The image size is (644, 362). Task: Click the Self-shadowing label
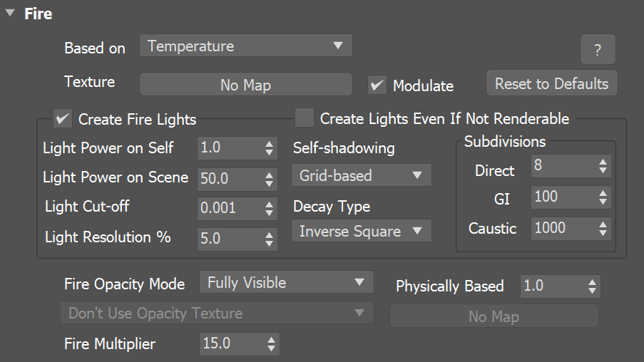pos(344,148)
